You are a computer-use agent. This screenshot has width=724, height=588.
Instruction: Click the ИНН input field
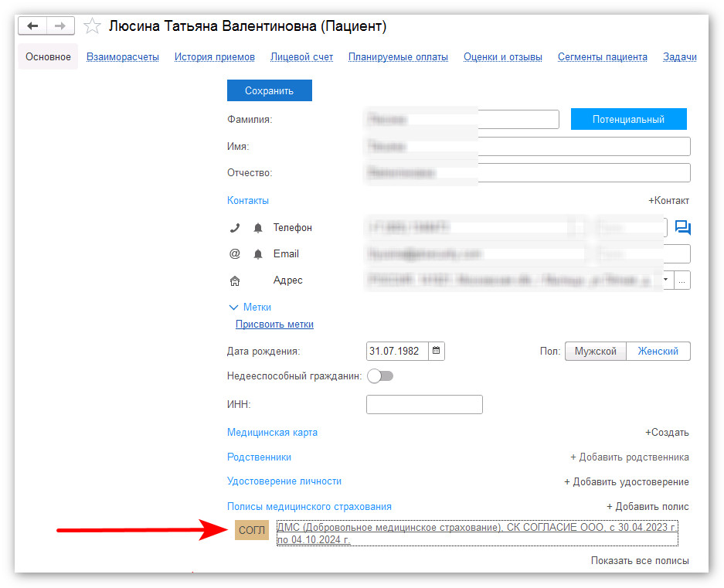point(424,405)
